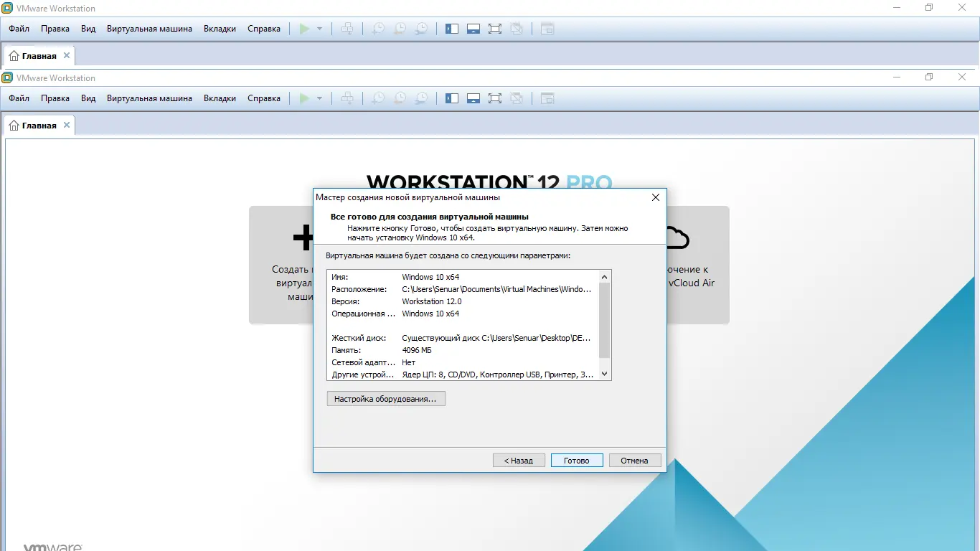Send Ctrl+Alt+Del icon in the inner window toolbar
980x551 pixels.
(347, 98)
